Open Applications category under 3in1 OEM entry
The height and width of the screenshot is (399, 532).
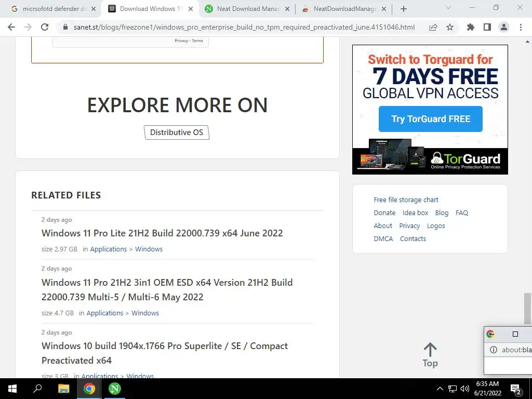point(105,313)
